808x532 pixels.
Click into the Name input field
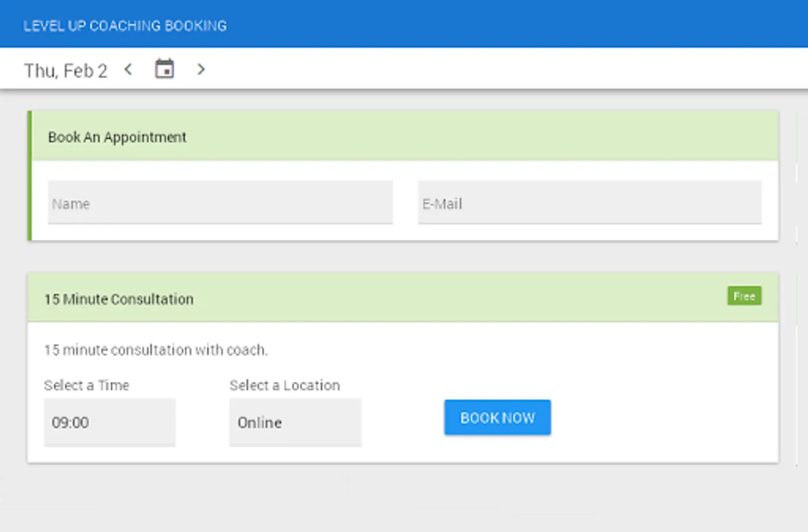pos(220,203)
